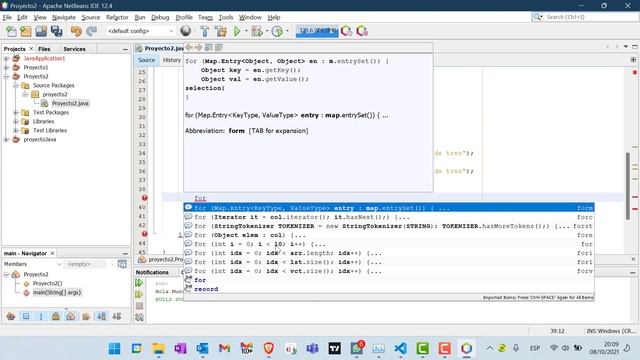Open the Debug menu
Viewport: 640px width, 360px height.
click(x=160, y=17)
